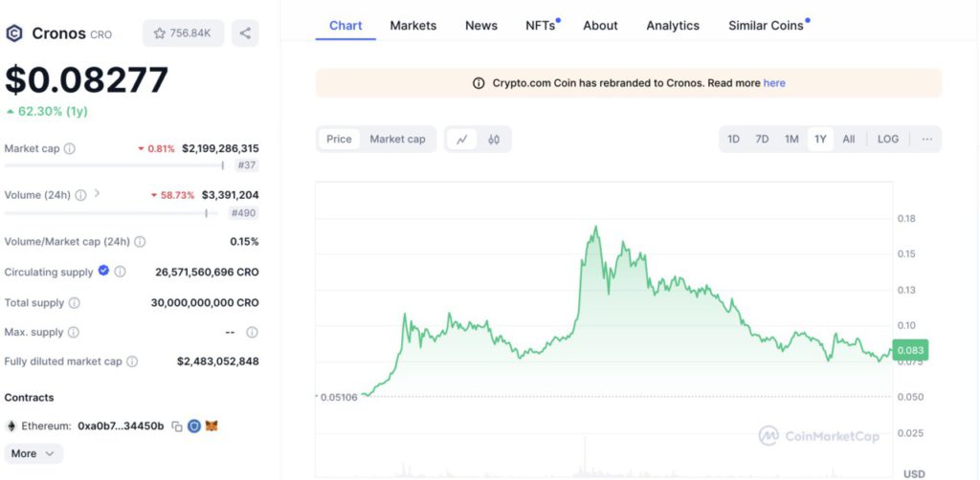The height and width of the screenshot is (480, 980).
Task: Open the Markets tab
Action: point(413,26)
